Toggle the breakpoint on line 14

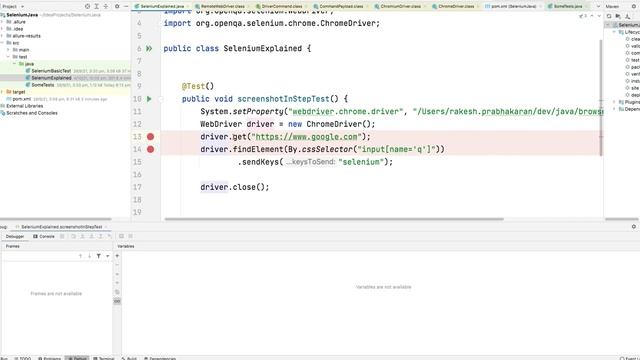tap(150, 149)
